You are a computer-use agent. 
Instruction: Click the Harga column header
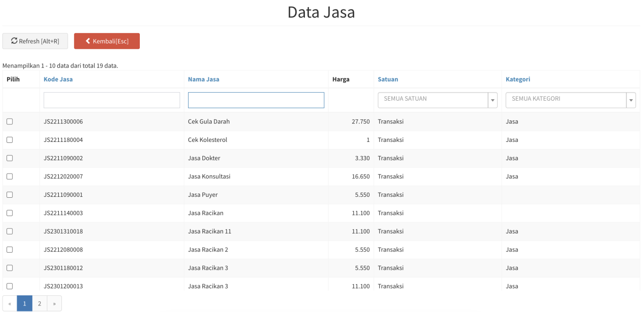pos(341,79)
